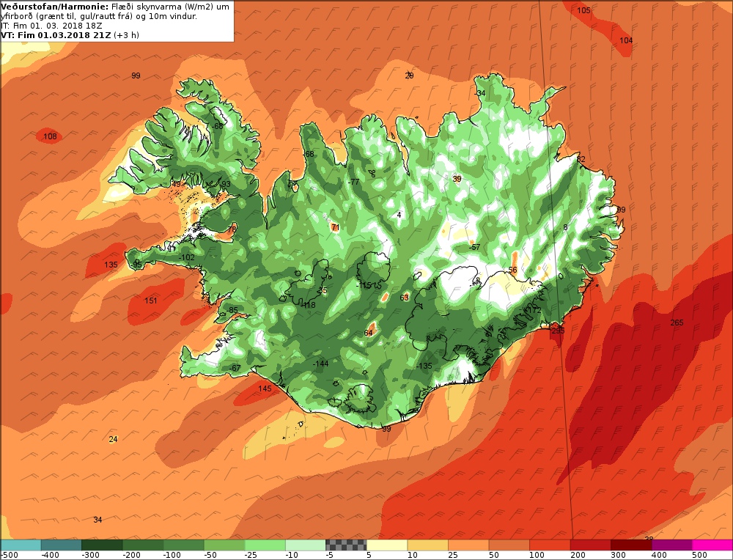Select the -102 value on Snæfellsnes peninsula
This screenshot has height=560, width=733.
point(186,257)
